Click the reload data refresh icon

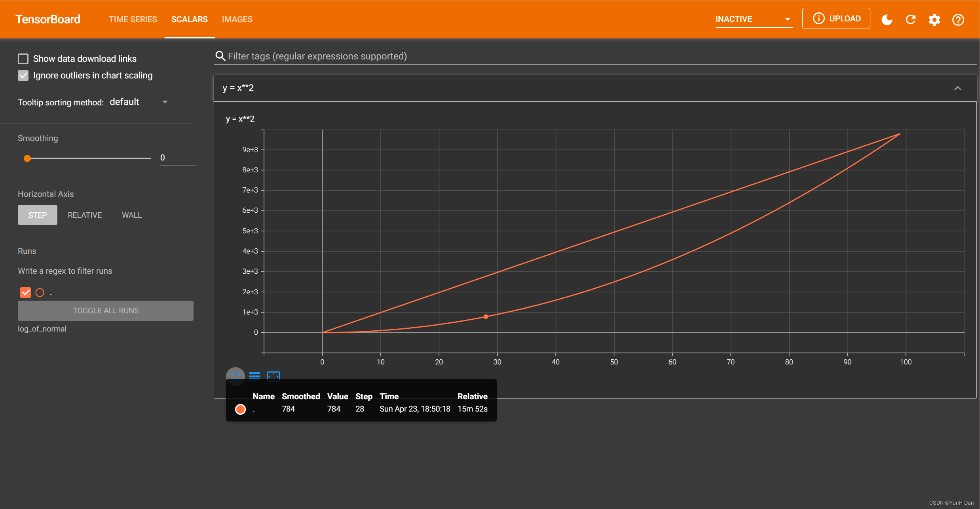point(911,19)
